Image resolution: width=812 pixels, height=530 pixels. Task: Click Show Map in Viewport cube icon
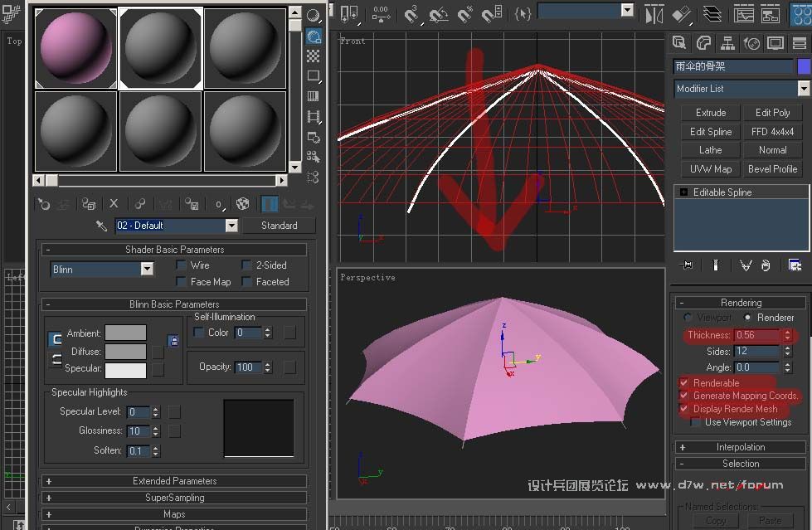tap(242, 204)
